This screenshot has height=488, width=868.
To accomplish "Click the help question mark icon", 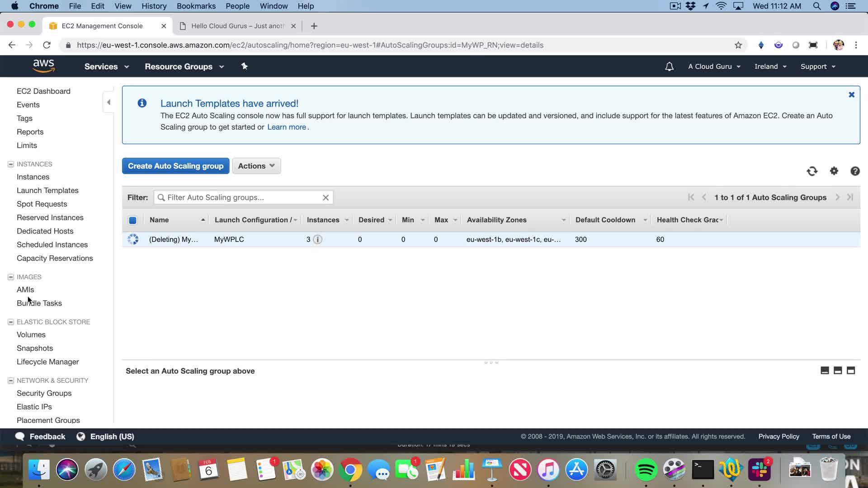I will click(854, 171).
